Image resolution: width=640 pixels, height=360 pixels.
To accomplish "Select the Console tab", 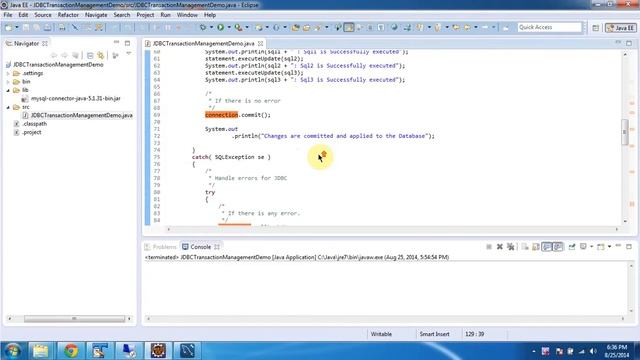I will 200,247.
